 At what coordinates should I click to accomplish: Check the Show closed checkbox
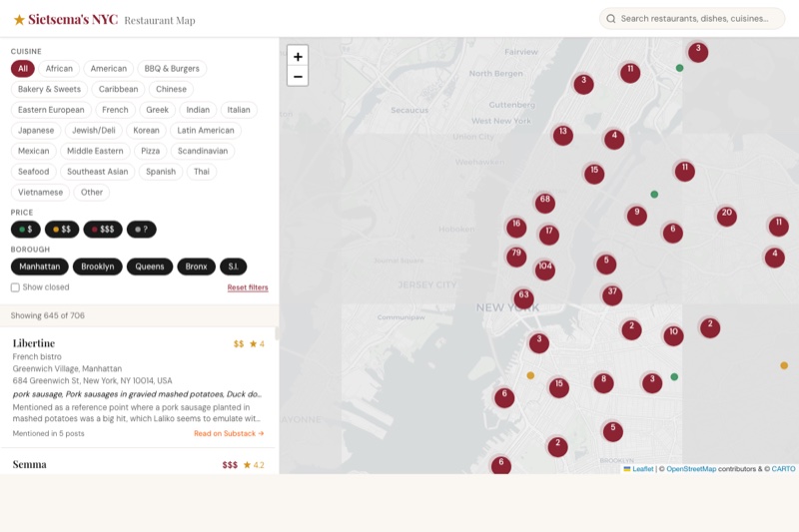(15, 287)
